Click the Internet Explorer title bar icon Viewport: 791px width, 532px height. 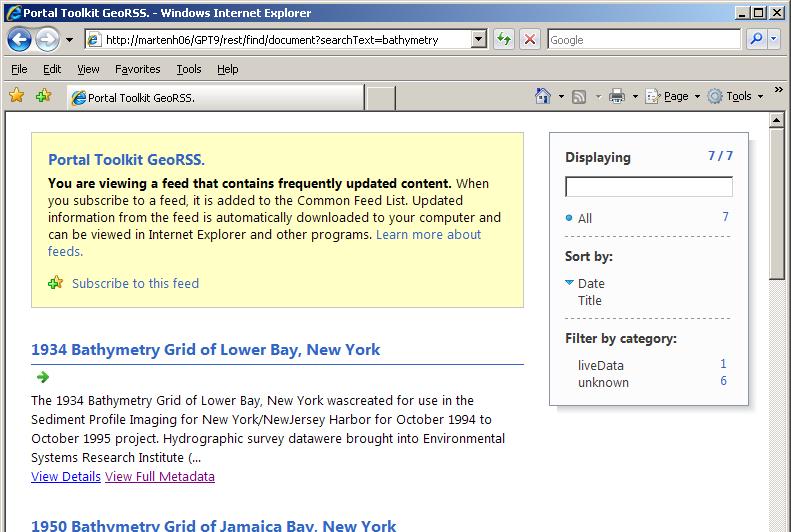pos(14,13)
